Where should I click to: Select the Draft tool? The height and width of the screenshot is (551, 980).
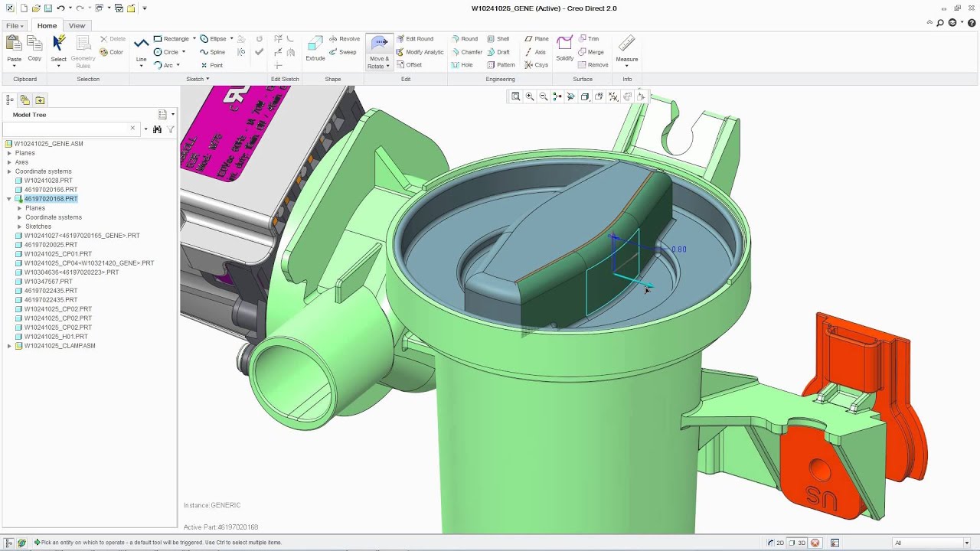pos(498,52)
